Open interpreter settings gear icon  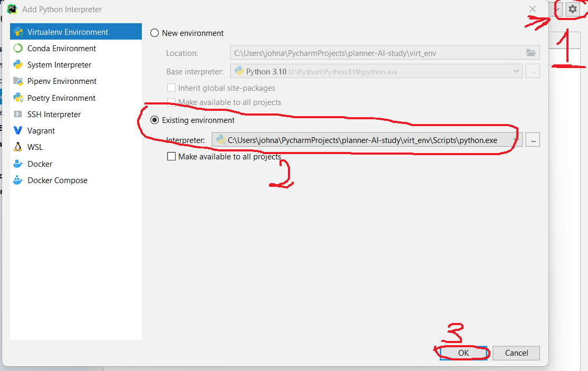pyautogui.click(x=572, y=9)
